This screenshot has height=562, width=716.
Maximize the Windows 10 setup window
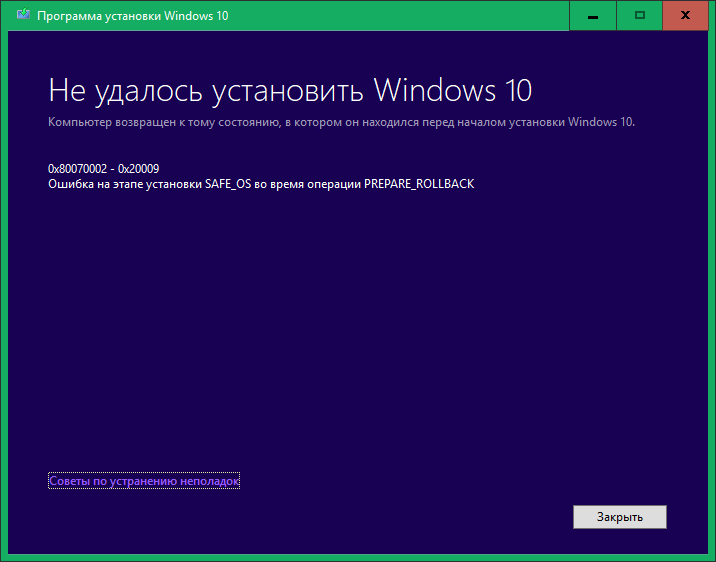(x=640, y=16)
